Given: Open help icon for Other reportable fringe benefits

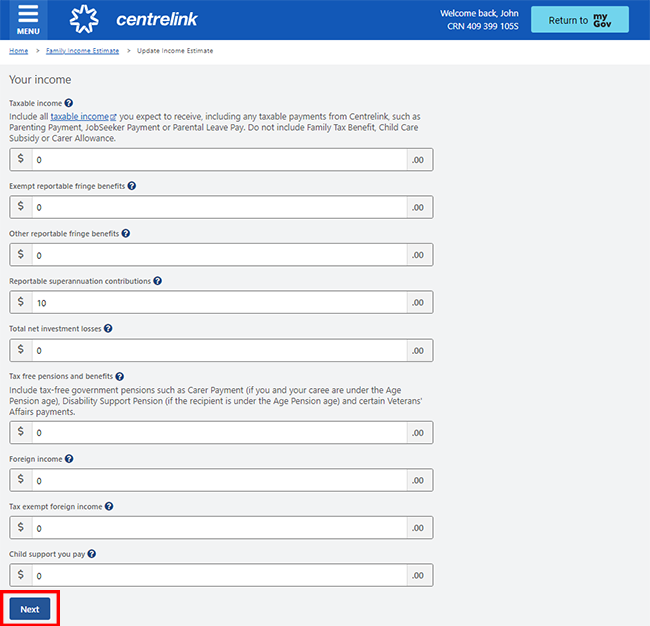Looking at the screenshot, I should pos(126,233).
